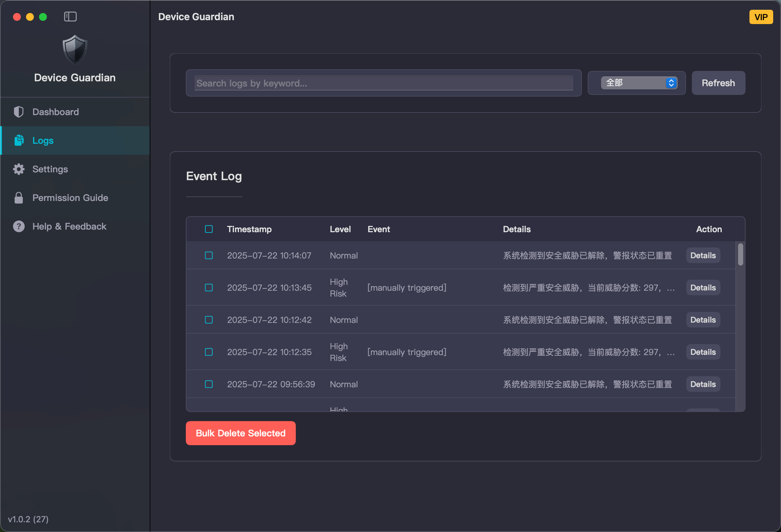Click the Dashboard half-shield icon
Image resolution: width=781 pixels, height=532 pixels.
pyautogui.click(x=19, y=112)
